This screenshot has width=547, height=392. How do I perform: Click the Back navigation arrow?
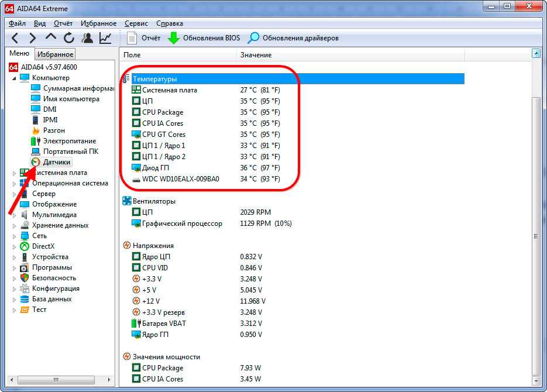click(15, 38)
